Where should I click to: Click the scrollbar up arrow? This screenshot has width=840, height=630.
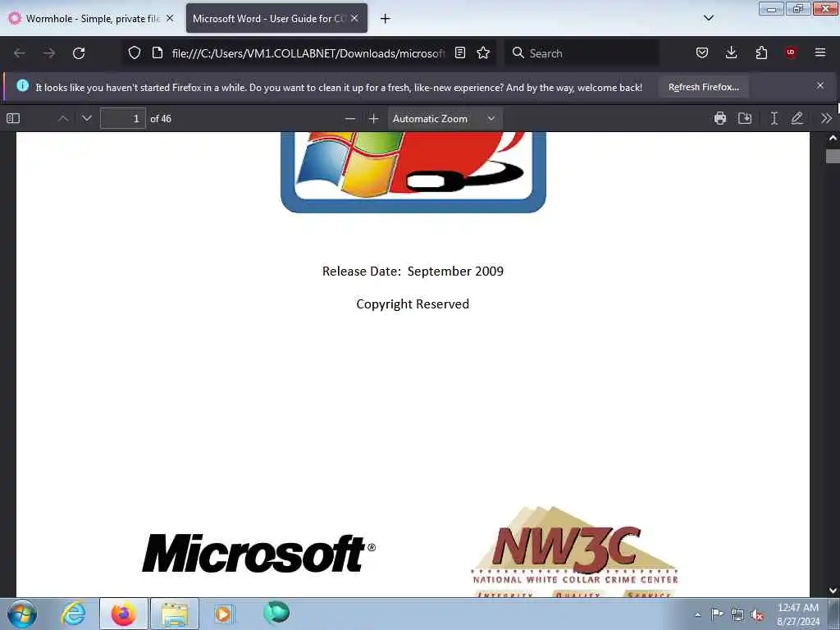coord(833,138)
